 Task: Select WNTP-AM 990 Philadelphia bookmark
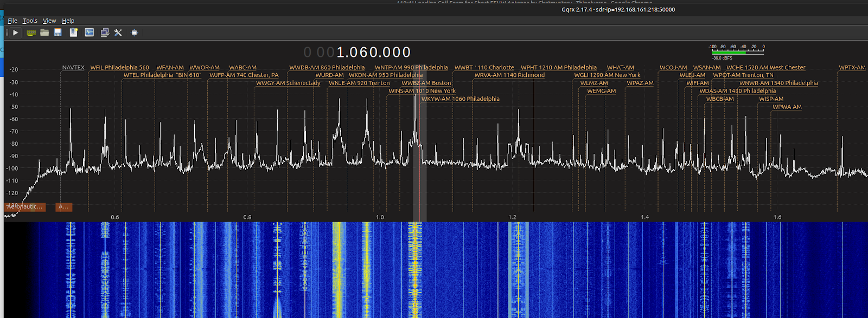(x=411, y=68)
